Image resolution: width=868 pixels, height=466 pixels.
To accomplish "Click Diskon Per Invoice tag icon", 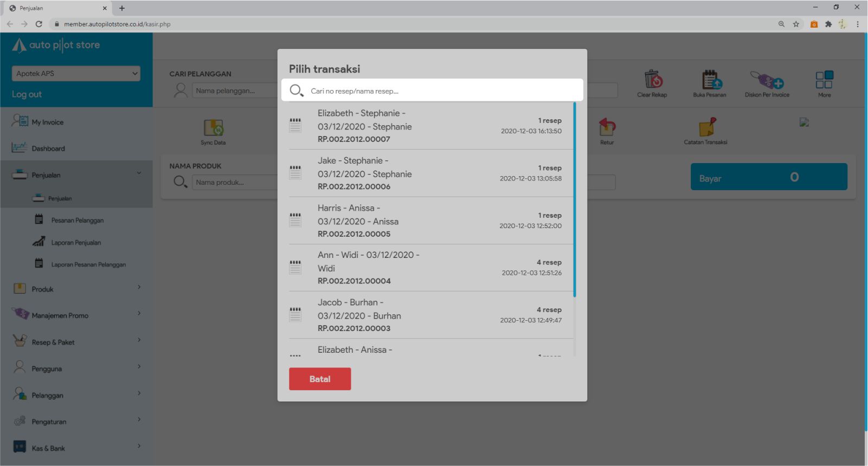I will (x=767, y=80).
